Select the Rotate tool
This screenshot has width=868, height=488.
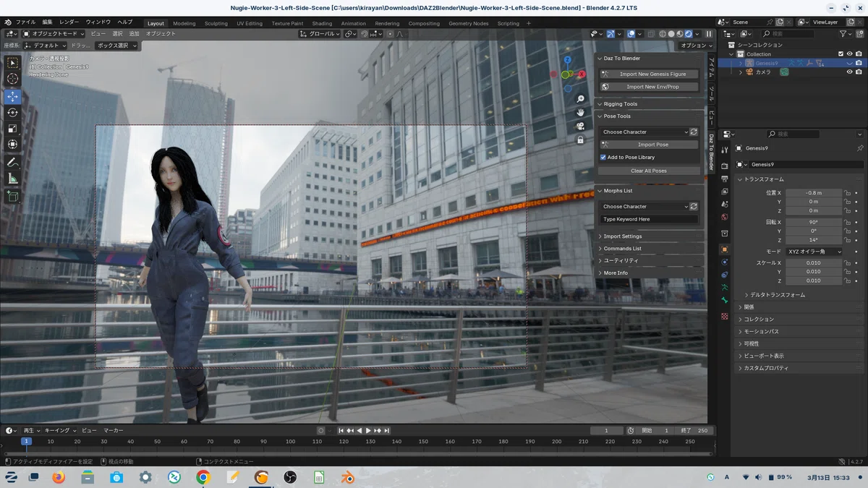point(12,112)
